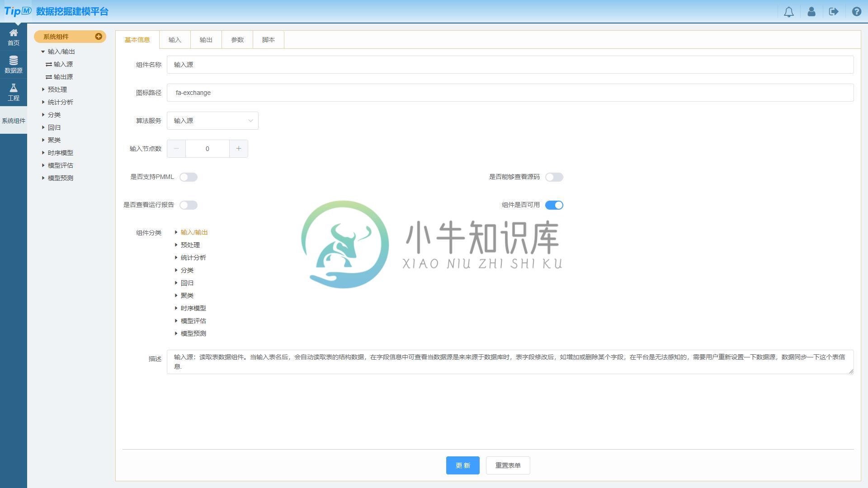Expand 统计分析 in 组件分类 tree
868x488 pixels.
coord(176,258)
